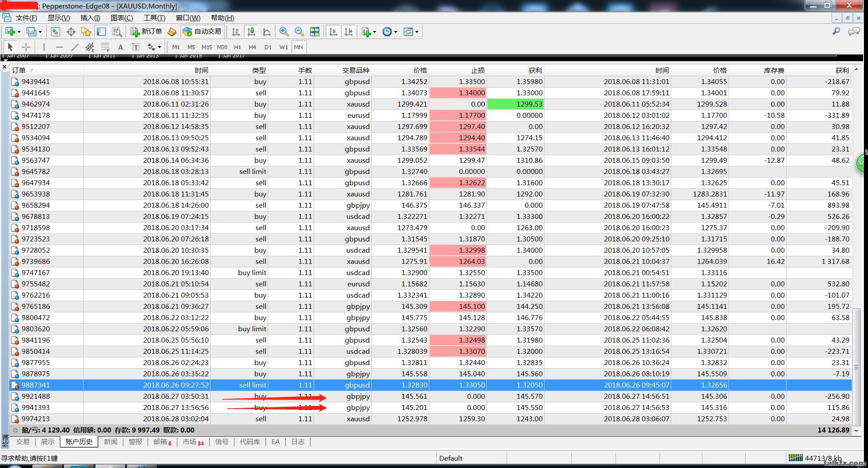Open the Strategy Tester icon
This screenshot has width=868, height=468.
point(117,31)
